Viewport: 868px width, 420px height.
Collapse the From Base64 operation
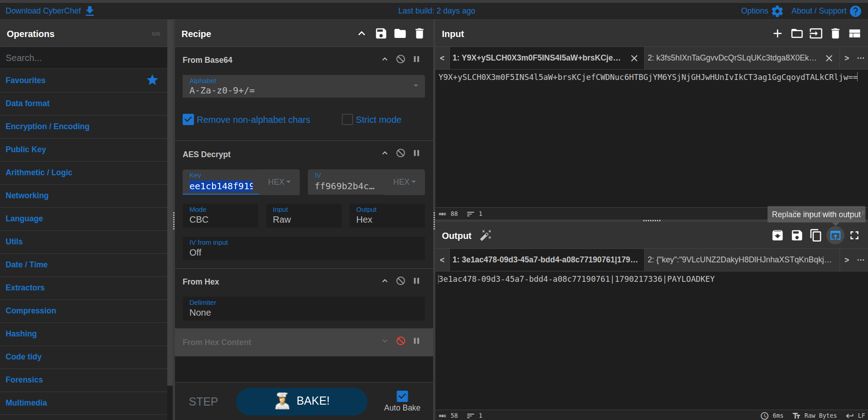(x=385, y=59)
